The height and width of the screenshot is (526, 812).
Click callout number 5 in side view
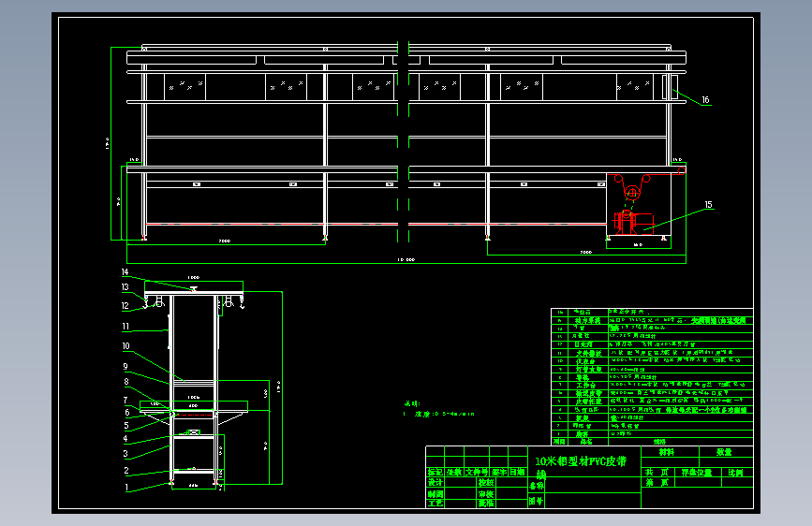coord(125,426)
